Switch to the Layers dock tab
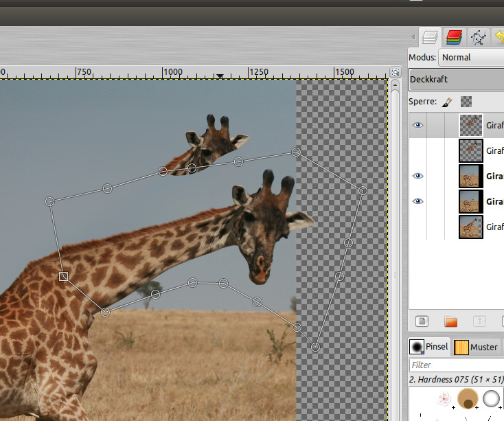Screen dimensions: 504x421 tap(431, 36)
